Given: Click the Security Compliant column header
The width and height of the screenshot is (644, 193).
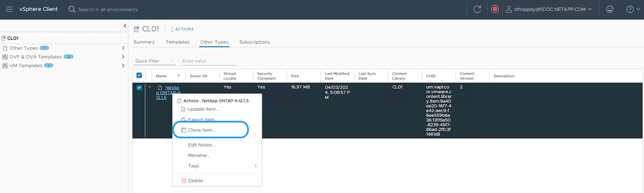Looking at the screenshot, I should [x=267, y=76].
